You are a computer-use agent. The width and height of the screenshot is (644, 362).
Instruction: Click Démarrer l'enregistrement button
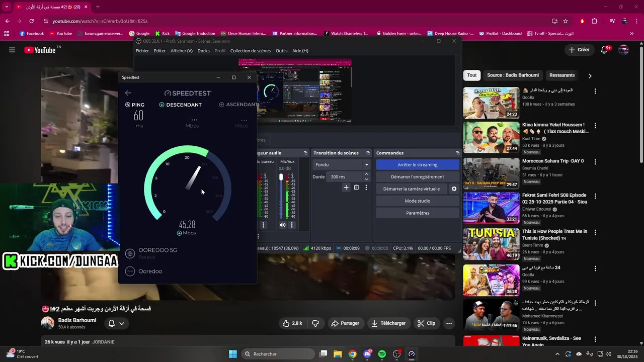pyautogui.click(x=418, y=177)
